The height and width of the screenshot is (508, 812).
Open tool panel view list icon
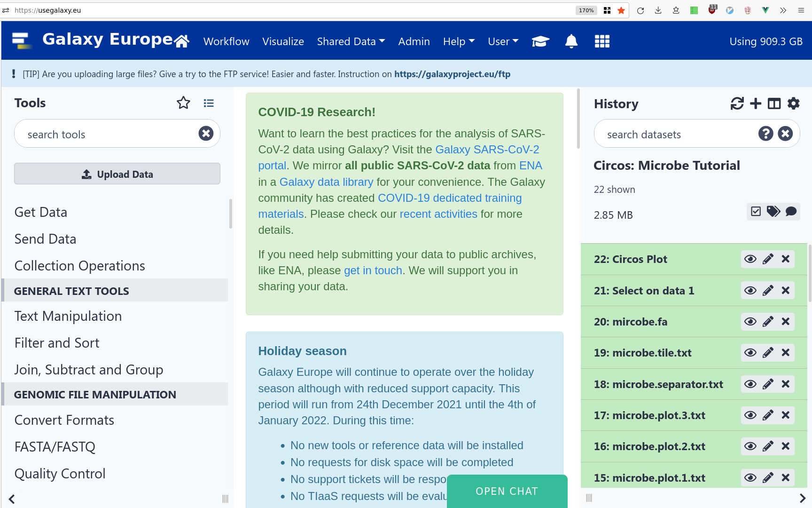click(x=209, y=103)
